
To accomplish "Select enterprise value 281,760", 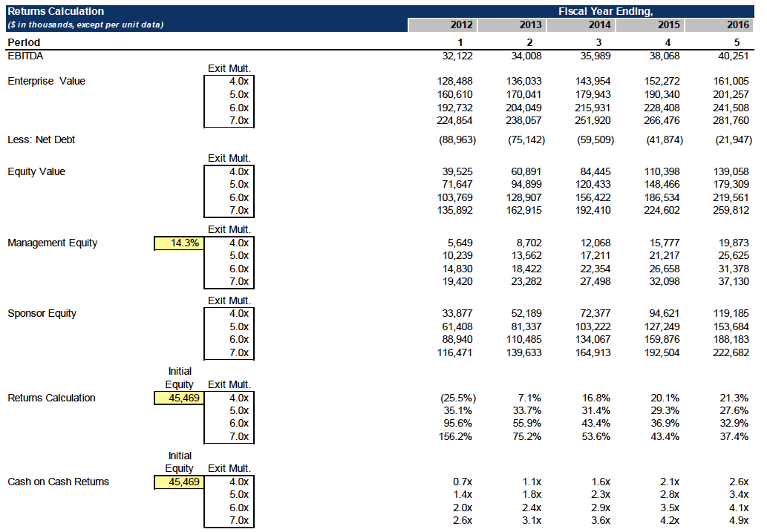I will [x=731, y=120].
